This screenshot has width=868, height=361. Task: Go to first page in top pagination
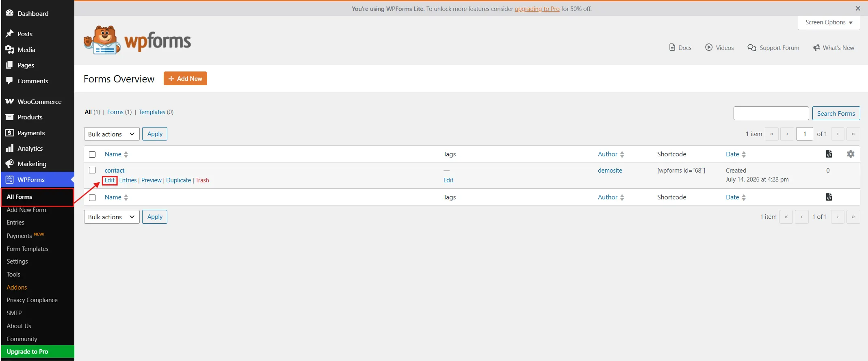point(772,134)
